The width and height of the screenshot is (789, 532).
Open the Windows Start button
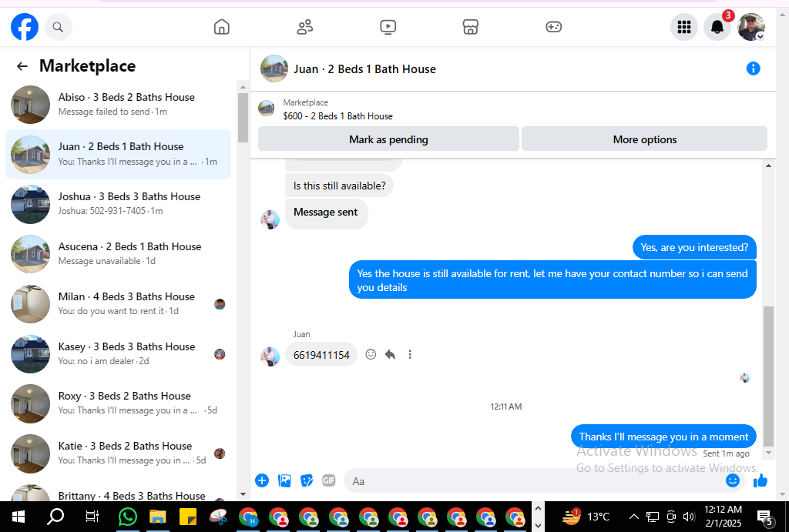click(18, 517)
